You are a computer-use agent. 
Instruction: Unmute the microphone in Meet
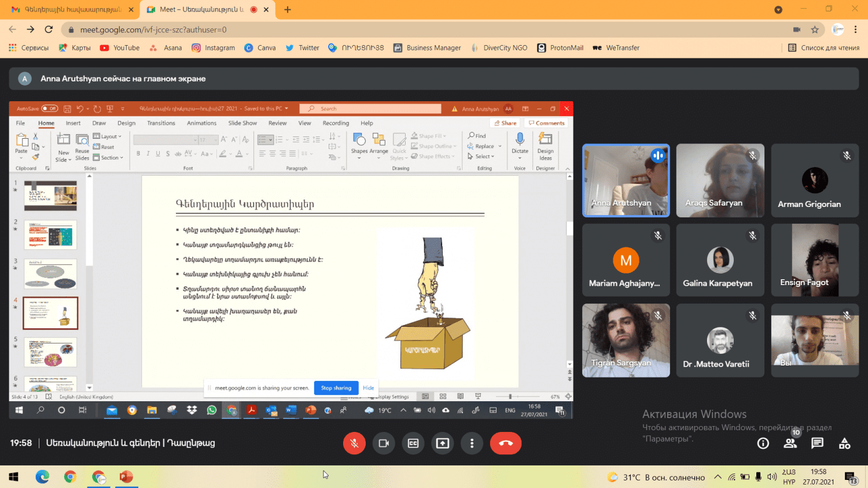[354, 443]
